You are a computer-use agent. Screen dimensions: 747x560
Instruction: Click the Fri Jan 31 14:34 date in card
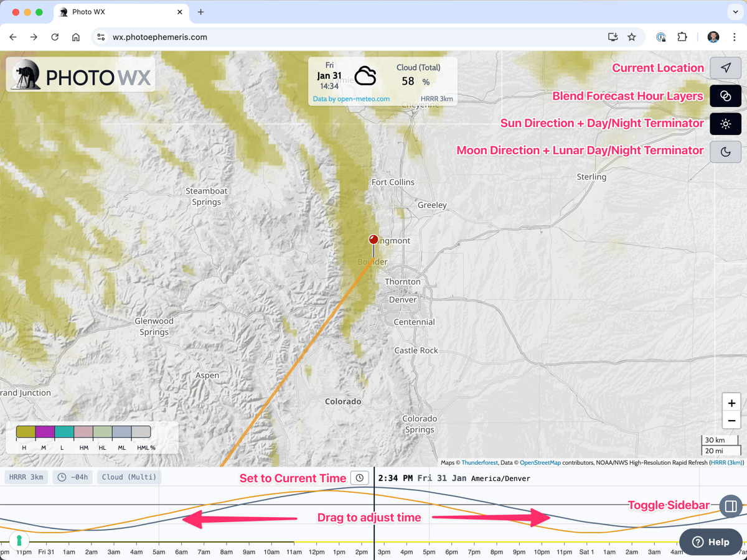329,75
